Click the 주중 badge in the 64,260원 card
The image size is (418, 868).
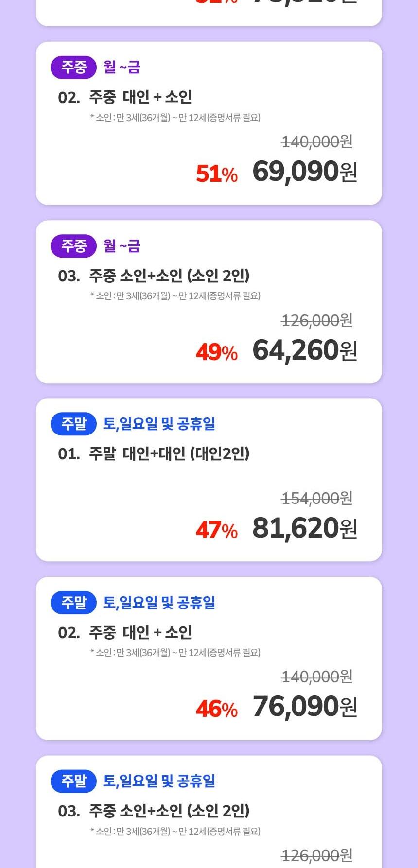tap(73, 246)
